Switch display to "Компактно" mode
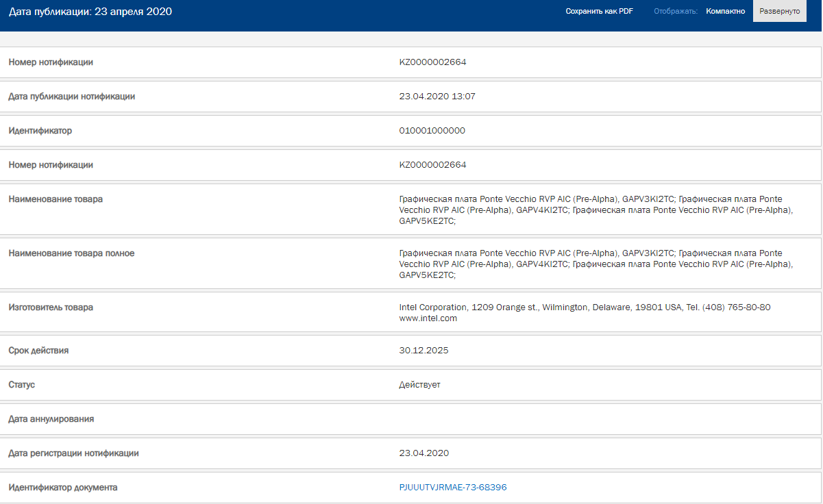 click(x=725, y=12)
